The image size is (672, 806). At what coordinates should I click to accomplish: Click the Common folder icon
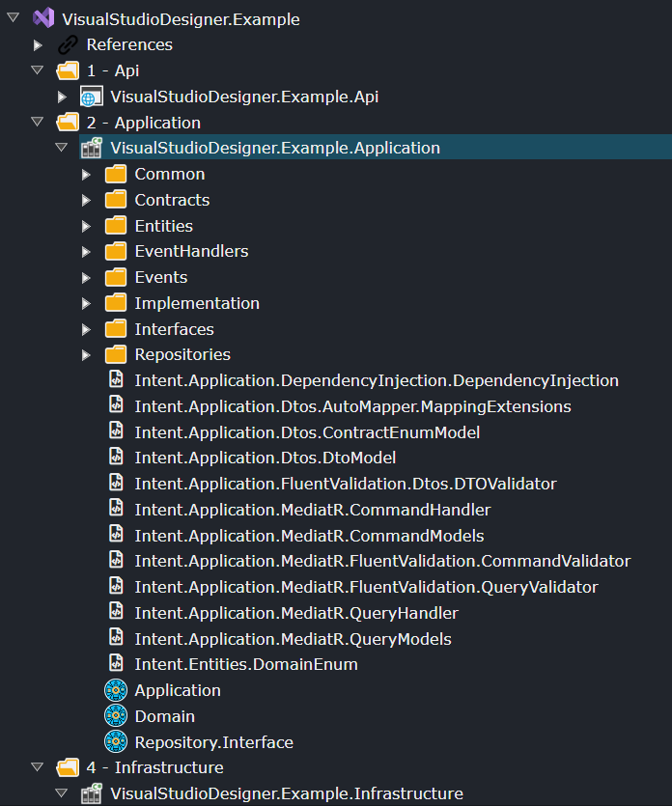tap(116, 174)
